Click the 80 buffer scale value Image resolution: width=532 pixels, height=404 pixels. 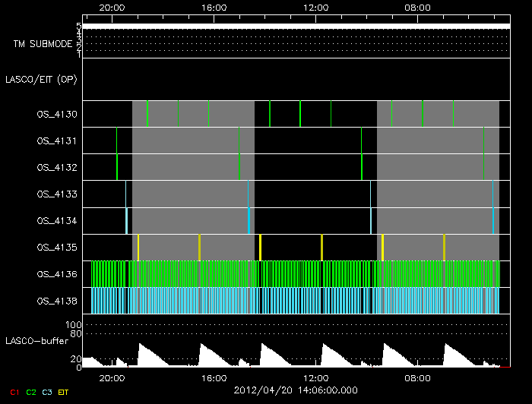(x=76, y=334)
